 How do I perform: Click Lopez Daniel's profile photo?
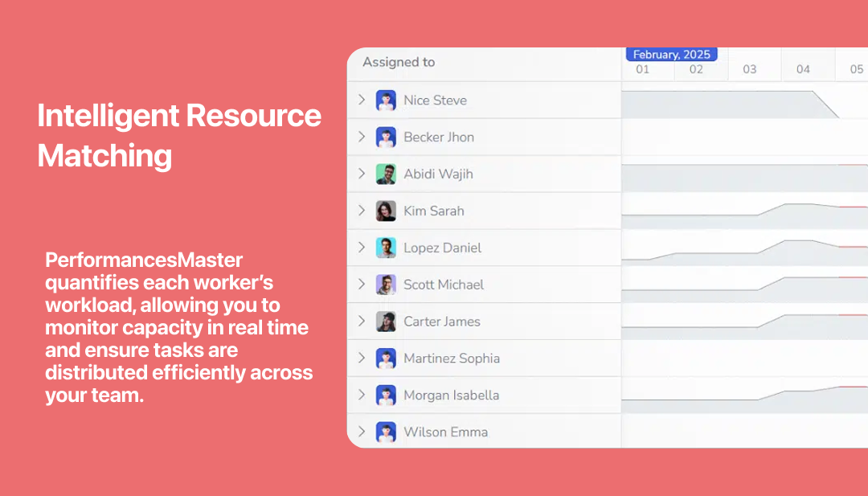click(x=386, y=248)
